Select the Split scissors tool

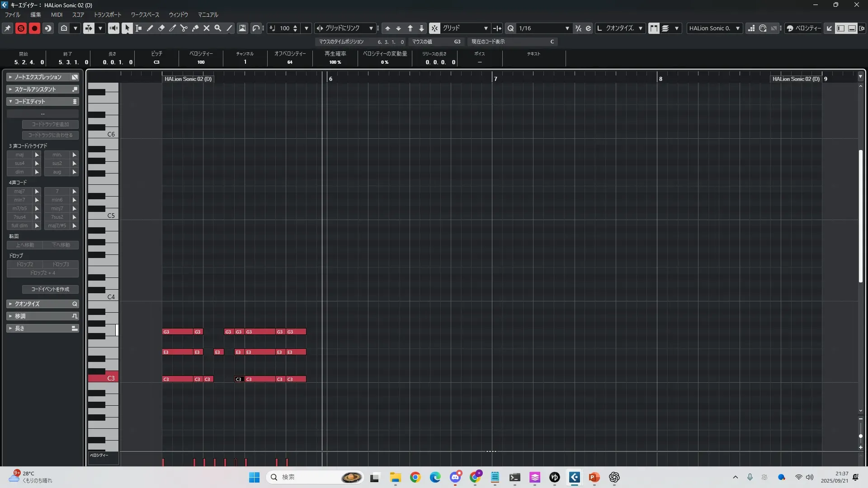[184, 28]
